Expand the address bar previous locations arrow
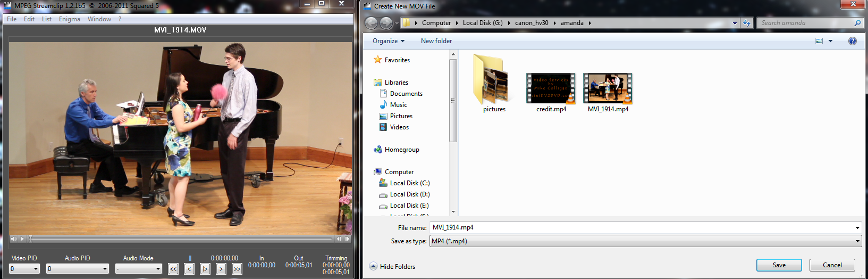This screenshot has height=279, width=868. 735,23
